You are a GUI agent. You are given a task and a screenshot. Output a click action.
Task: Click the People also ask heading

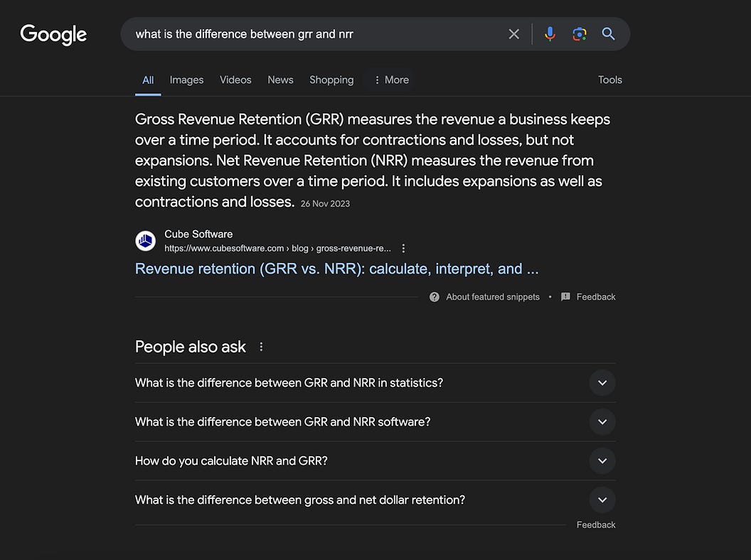190,347
